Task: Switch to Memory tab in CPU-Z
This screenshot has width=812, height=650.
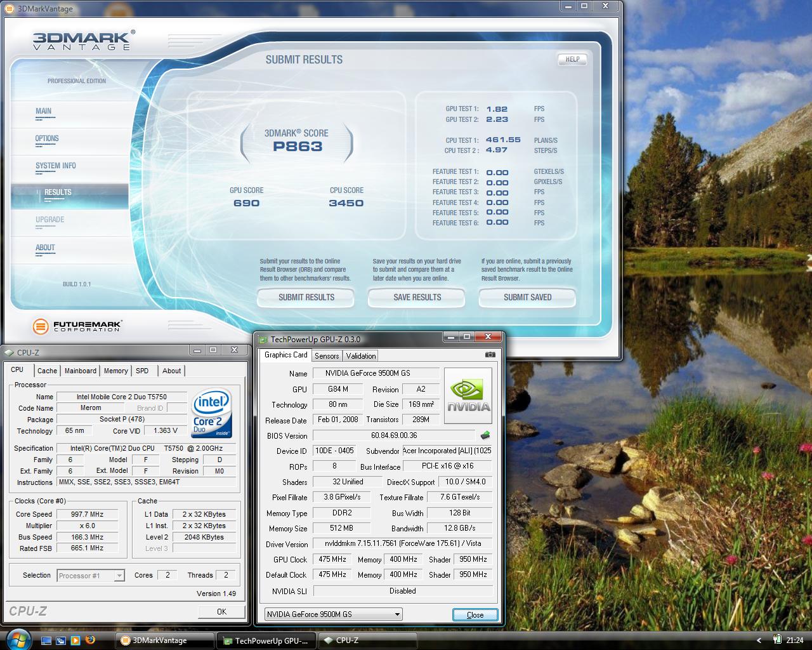Action: pos(115,371)
